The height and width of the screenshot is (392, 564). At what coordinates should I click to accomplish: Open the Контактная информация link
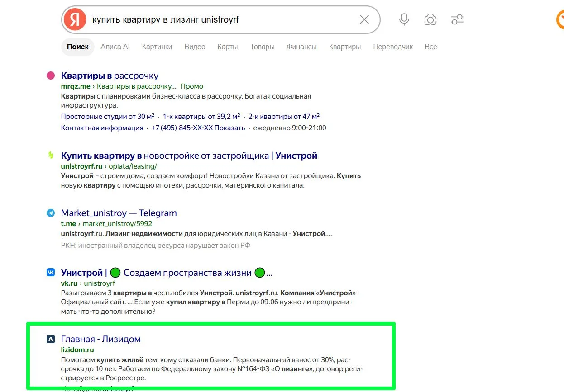point(102,128)
